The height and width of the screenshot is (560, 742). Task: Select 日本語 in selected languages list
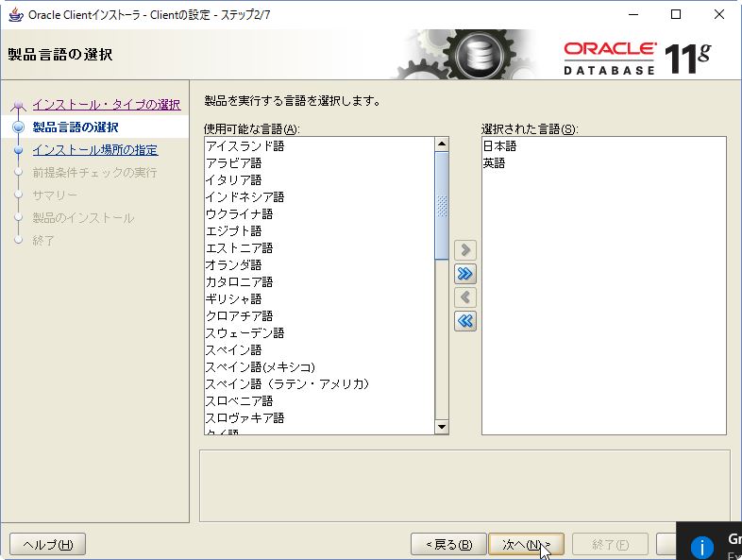(604, 146)
